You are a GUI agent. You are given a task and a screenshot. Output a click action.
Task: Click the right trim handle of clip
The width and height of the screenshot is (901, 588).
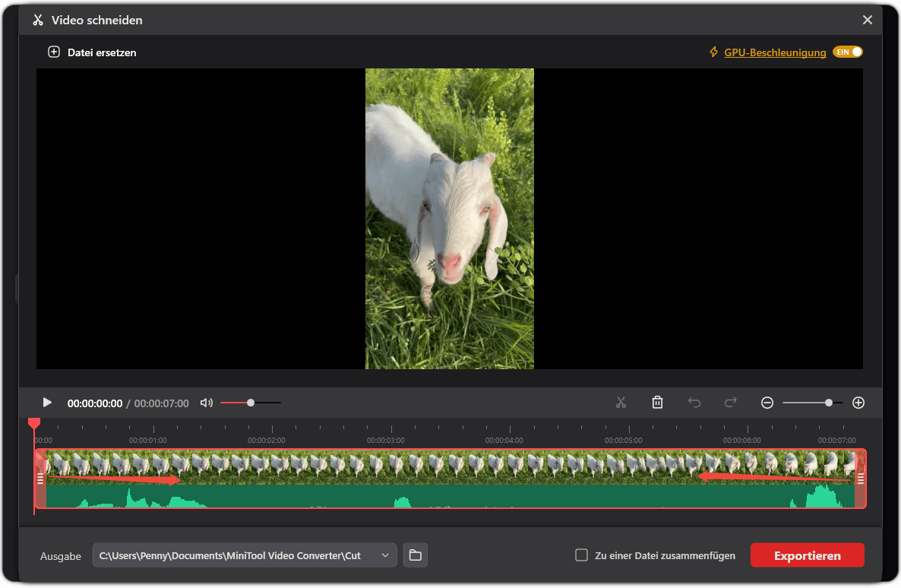860,478
